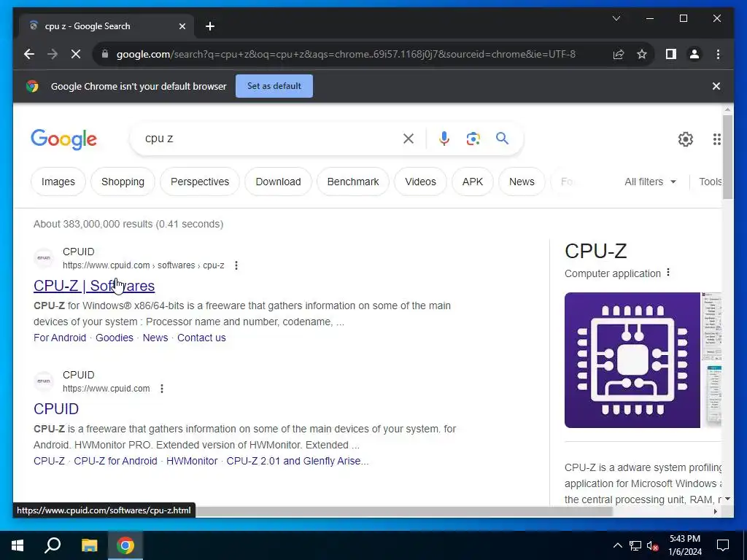This screenshot has height=560, width=747.
Task: View site information via the padlock icon
Action: (105, 54)
